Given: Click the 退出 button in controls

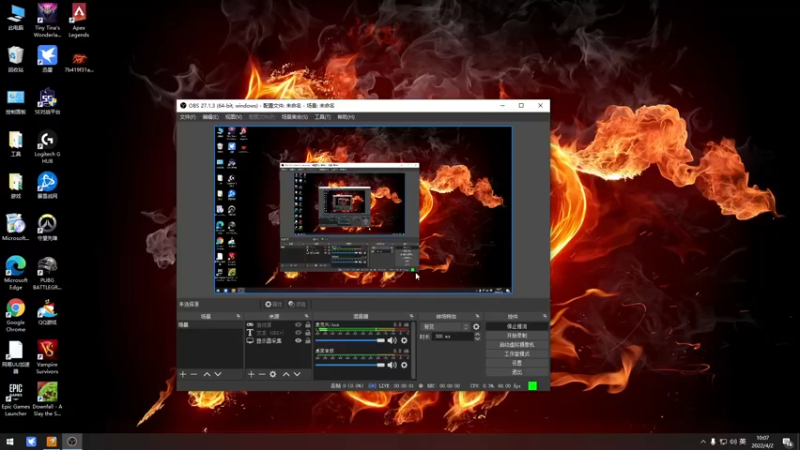Looking at the screenshot, I should click(x=517, y=372).
